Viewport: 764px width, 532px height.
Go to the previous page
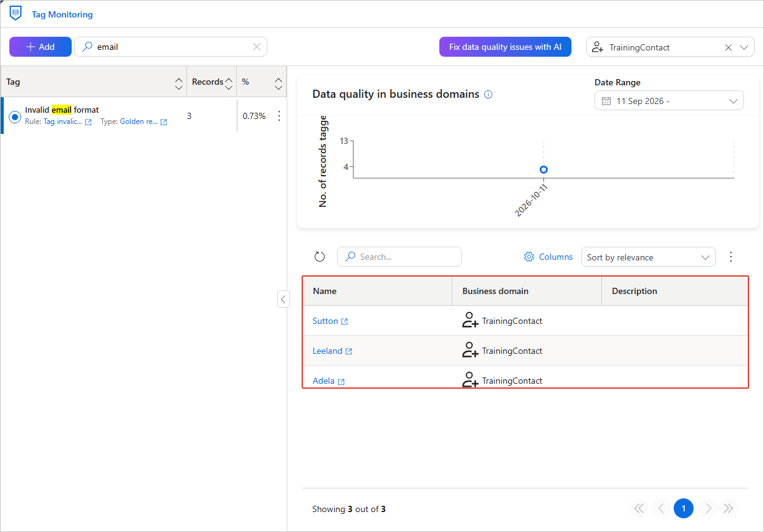[x=661, y=509]
